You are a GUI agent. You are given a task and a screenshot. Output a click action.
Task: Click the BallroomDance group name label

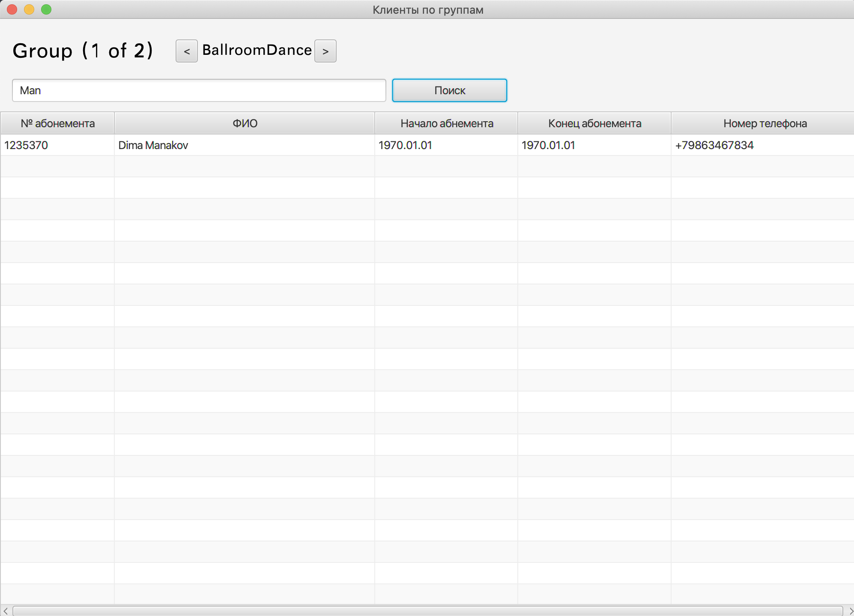point(257,50)
